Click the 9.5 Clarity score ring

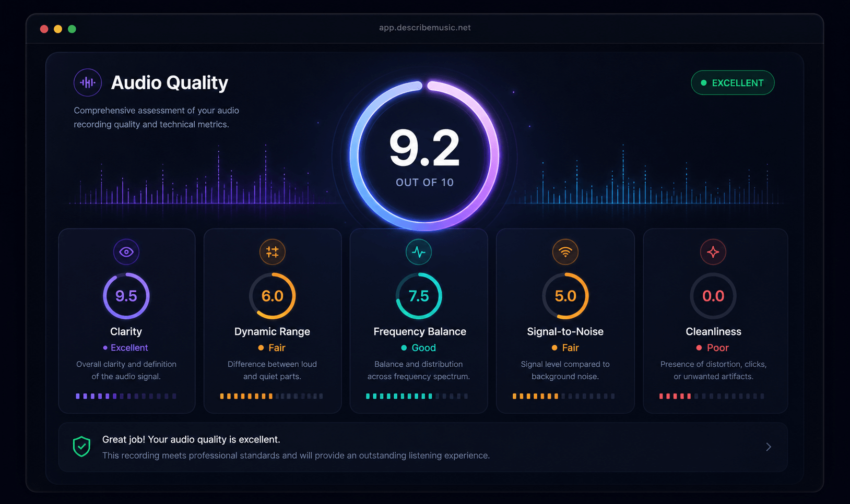126,296
